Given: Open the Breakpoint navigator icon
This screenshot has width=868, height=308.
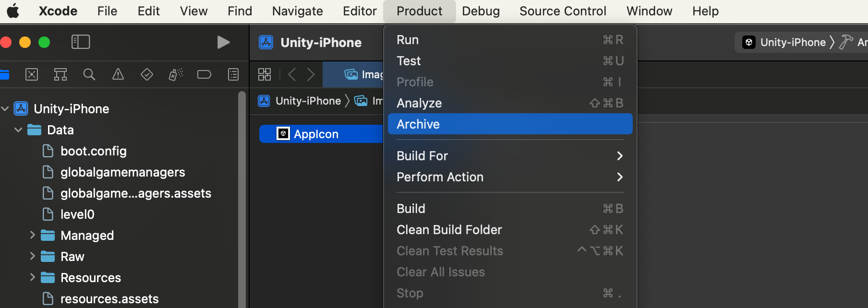Looking at the screenshot, I should point(205,74).
